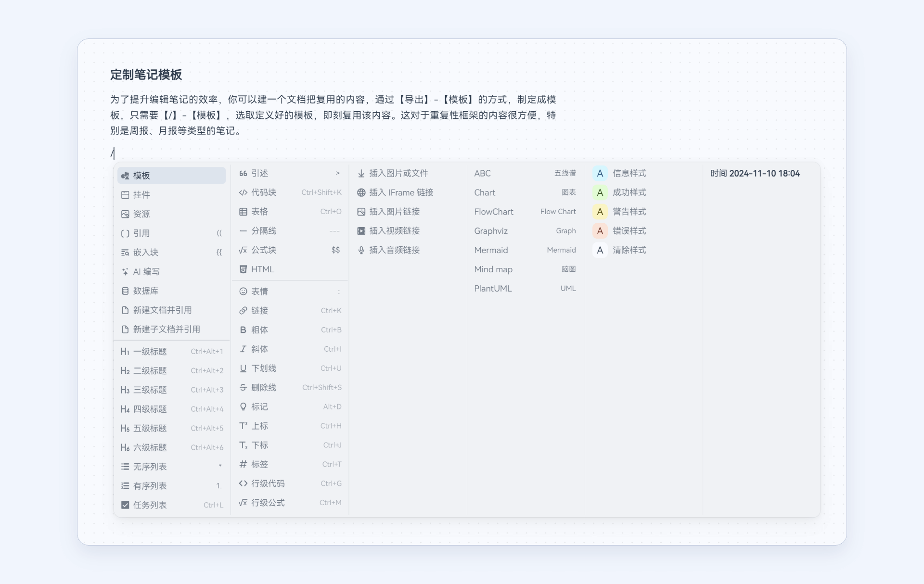Viewport: 924px width, 584px height.
Task: Insert a Mind map 脑图 block
Action: pos(526,269)
